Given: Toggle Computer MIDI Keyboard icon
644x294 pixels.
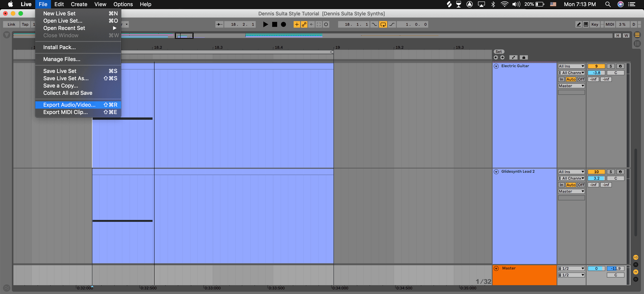Looking at the screenshot, I should pos(586,24).
